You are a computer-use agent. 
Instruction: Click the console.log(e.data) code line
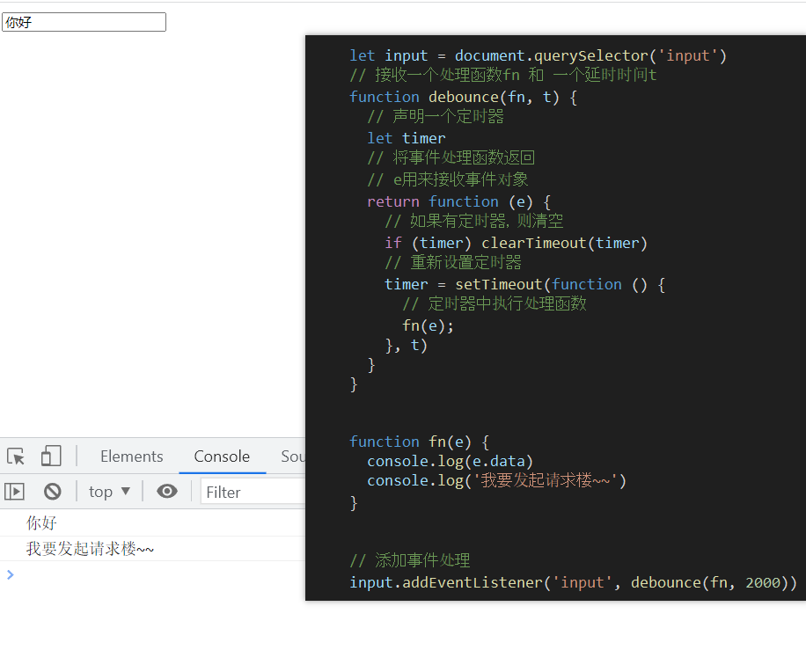(450, 461)
